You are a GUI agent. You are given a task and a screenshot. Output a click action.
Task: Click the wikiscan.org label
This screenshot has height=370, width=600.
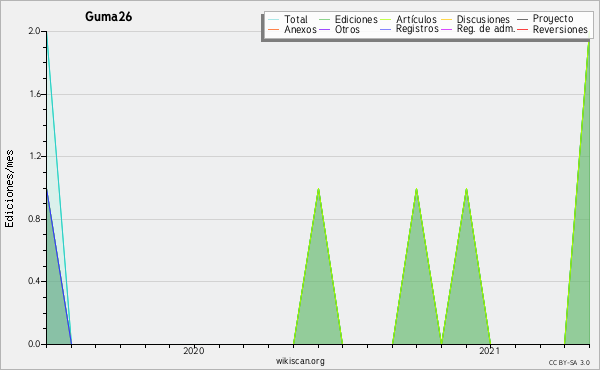pyautogui.click(x=300, y=360)
